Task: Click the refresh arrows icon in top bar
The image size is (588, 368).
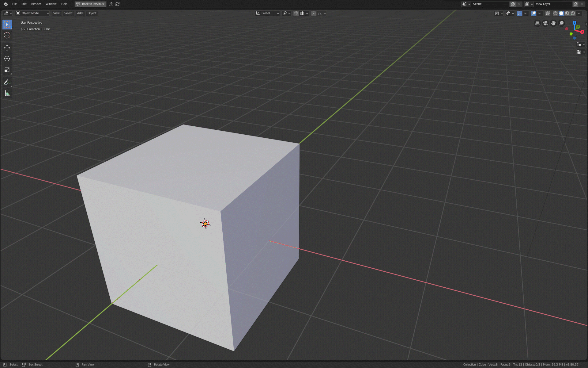Action: click(118, 4)
